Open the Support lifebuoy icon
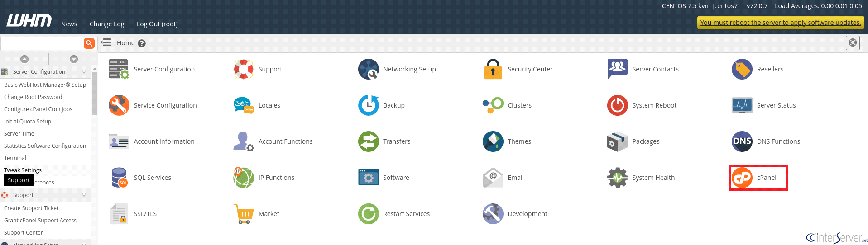 pyautogui.click(x=244, y=69)
